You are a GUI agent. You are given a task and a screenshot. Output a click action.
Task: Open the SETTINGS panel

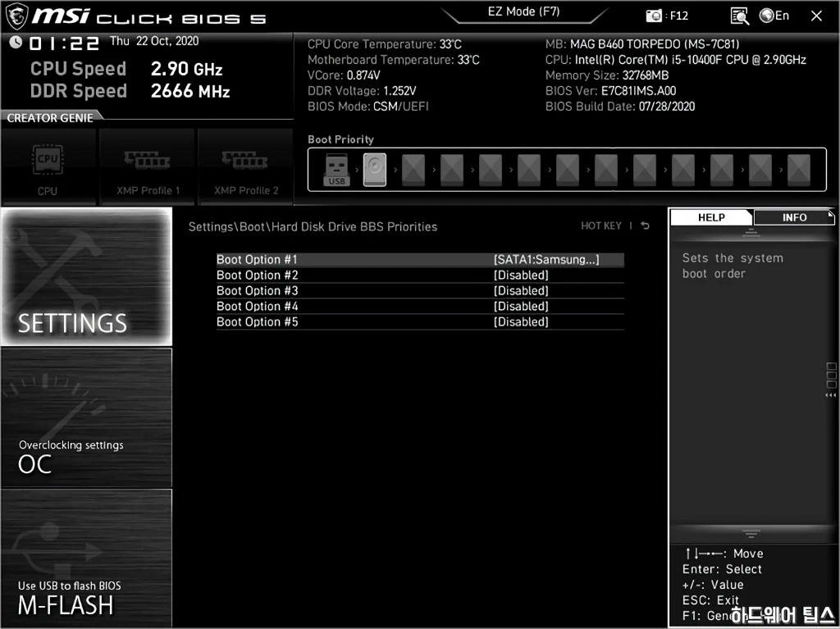[x=86, y=276]
